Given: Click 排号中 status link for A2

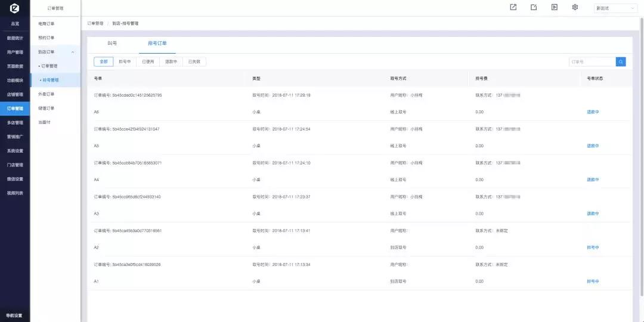Looking at the screenshot, I should pos(593,247).
